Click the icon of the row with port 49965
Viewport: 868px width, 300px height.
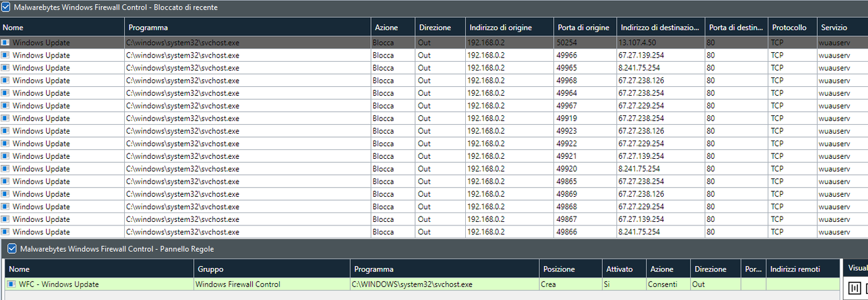5,68
